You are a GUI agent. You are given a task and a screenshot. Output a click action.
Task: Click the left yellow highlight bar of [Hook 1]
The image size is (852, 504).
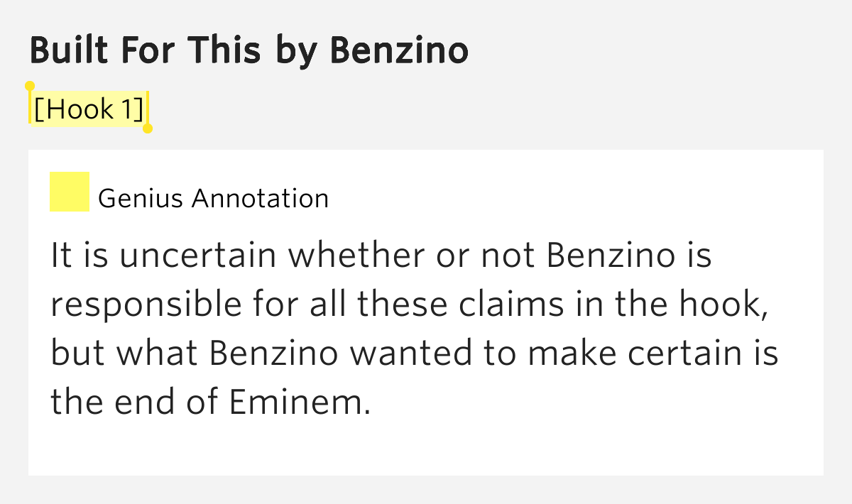[x=30, y=107]
